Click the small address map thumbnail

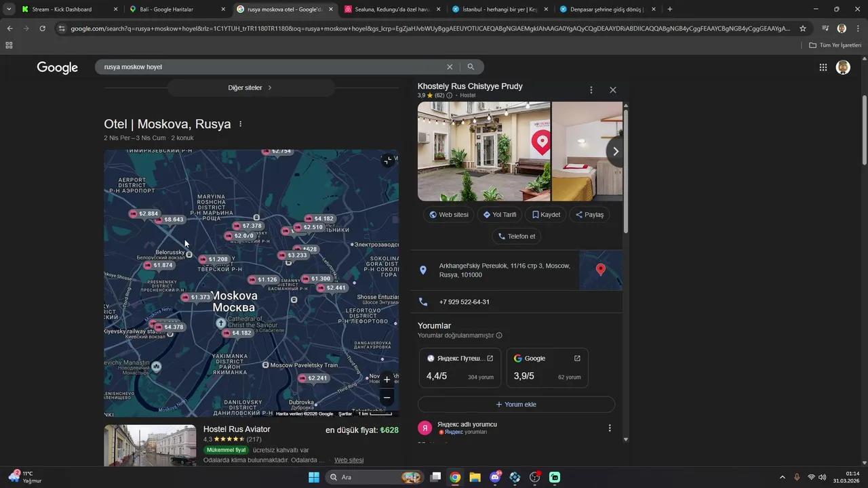coord(601,270)
